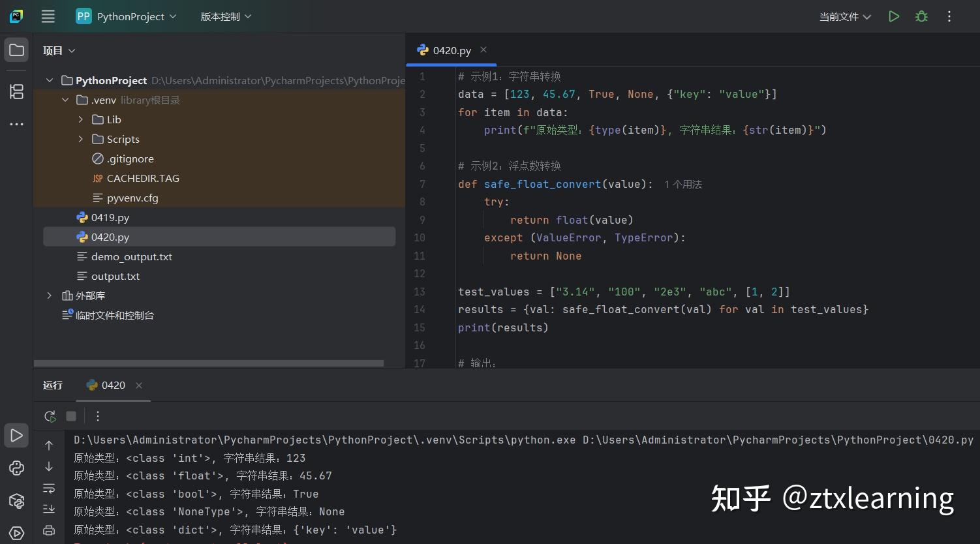Image resolution: width=980 pixels, height=544 pixels.
Task: Toggle scroll-to-end in console output
Action: coord(49,509)
